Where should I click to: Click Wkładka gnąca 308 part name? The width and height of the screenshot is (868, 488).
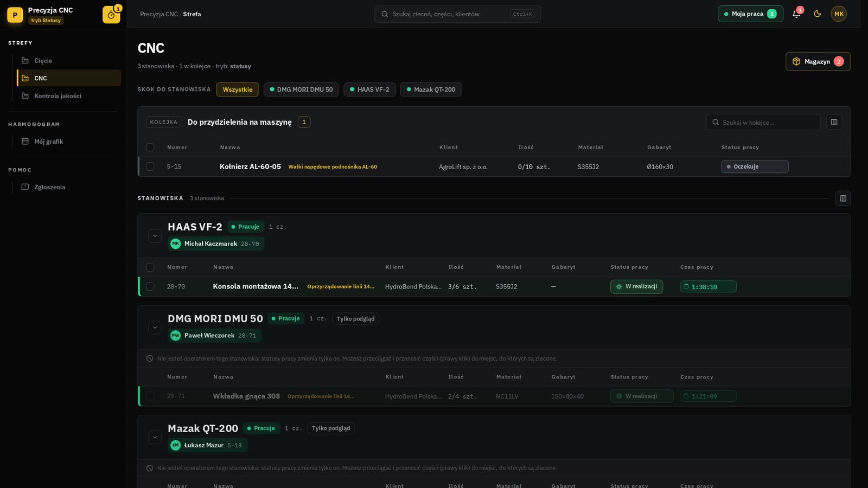[246, 396]
